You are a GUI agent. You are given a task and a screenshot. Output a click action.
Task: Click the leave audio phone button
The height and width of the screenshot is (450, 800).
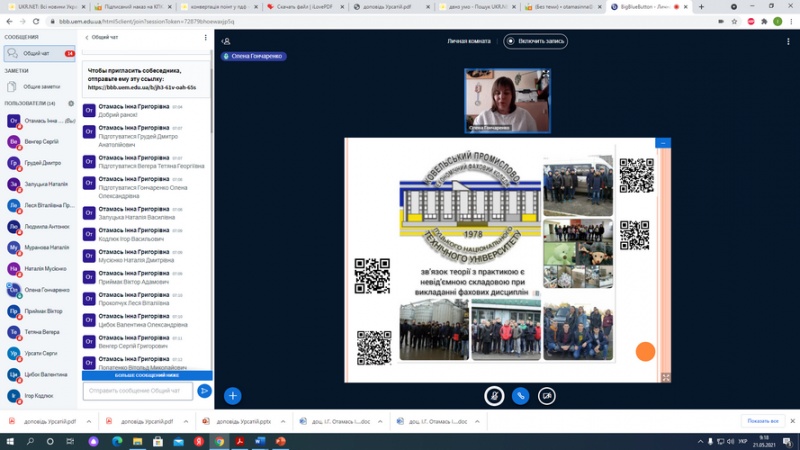click(520, 395)
